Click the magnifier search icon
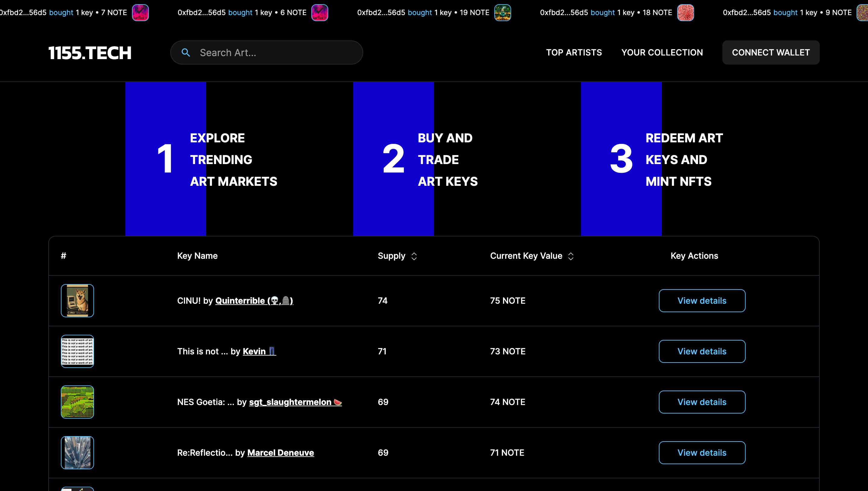 point(186,52)
